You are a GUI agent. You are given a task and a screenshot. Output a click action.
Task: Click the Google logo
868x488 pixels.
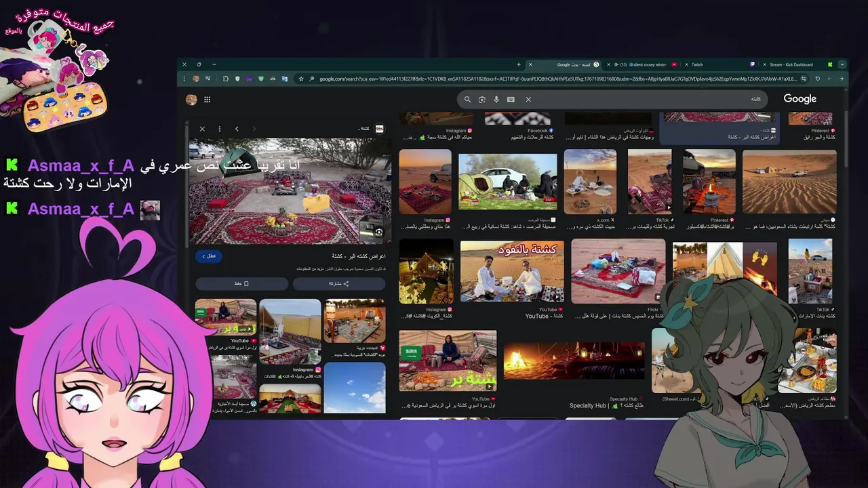point(800,99)
